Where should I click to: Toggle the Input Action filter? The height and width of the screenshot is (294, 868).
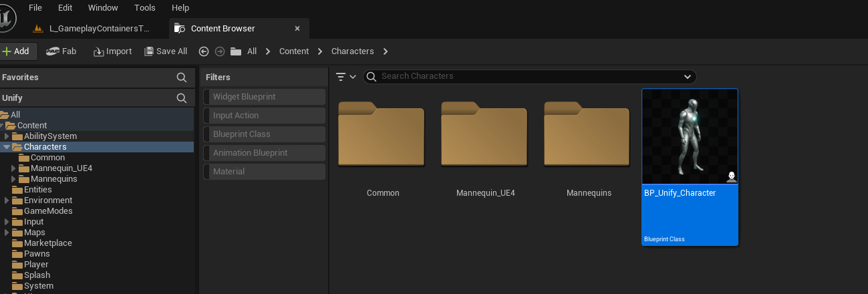click(264, 116)
